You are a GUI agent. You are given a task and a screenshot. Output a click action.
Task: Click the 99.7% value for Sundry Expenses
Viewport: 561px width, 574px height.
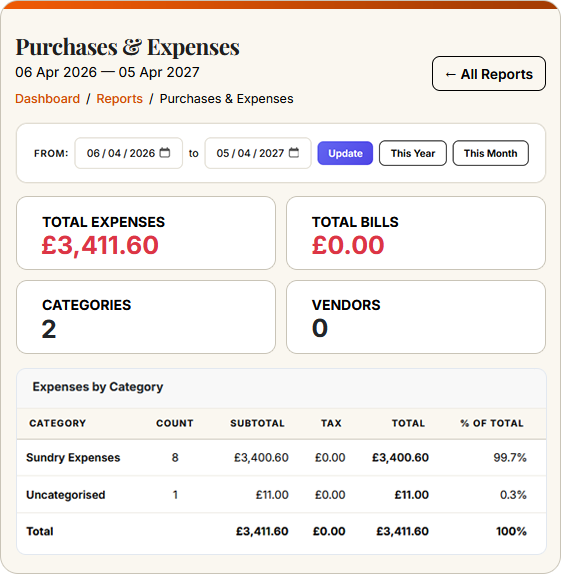[510, 458]
